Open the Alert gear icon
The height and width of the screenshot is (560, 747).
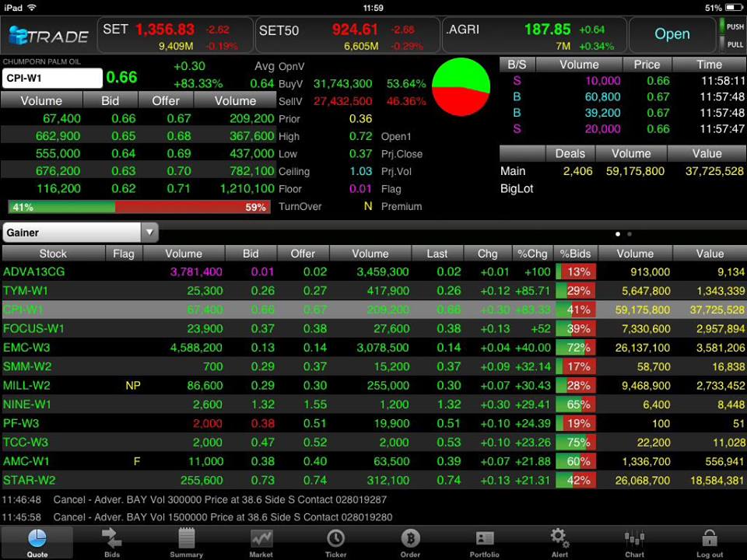(x=559, y=538)
